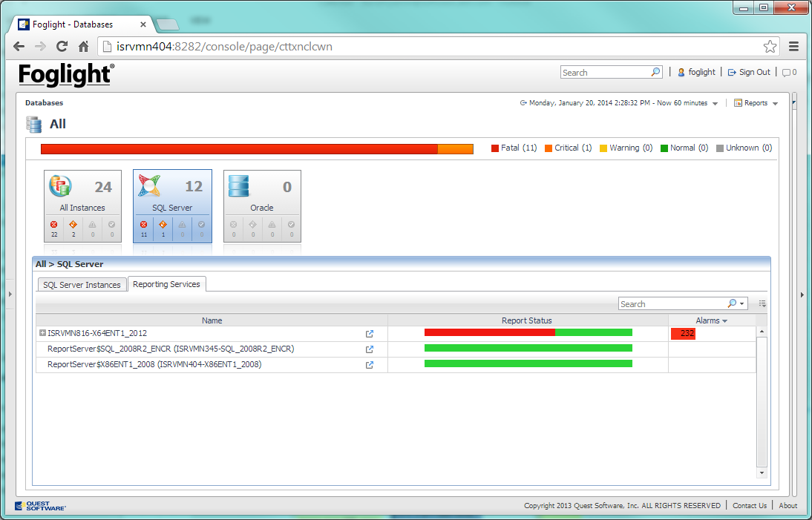
Task: Click magnifier icon in top search box
Action: point(655,72)
